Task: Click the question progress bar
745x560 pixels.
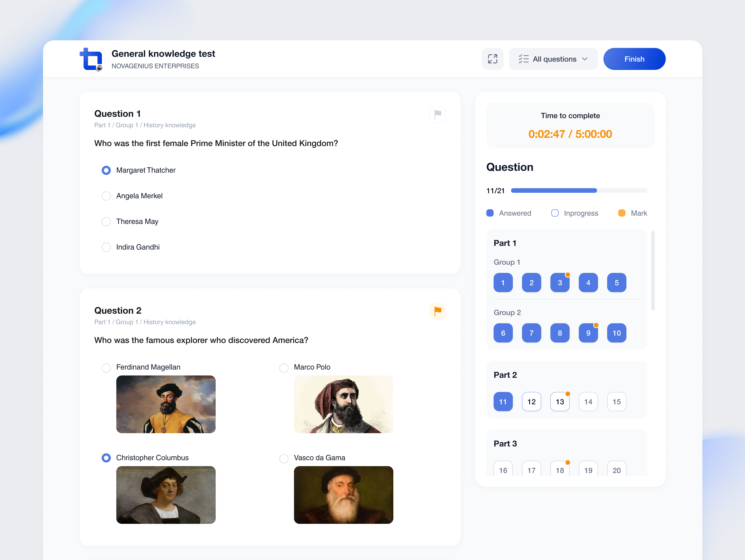Action: pyautogui.click(x=579, y=191)
